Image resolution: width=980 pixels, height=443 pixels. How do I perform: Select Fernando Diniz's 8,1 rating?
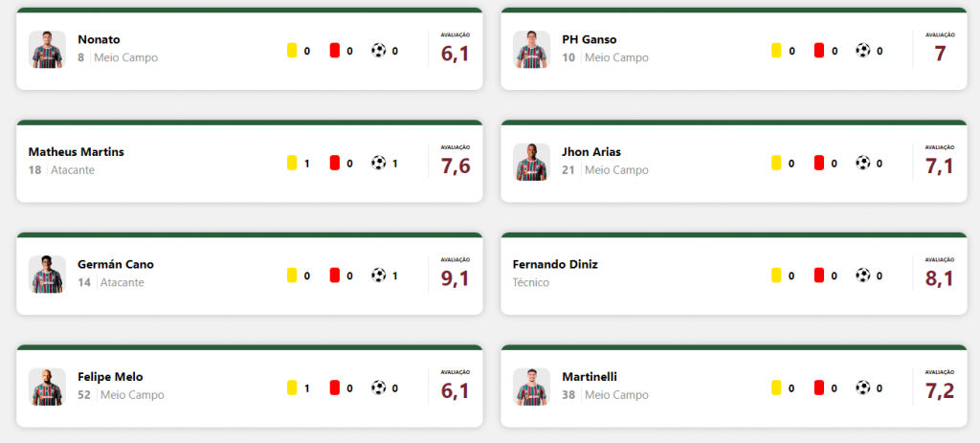coord(940,278)
